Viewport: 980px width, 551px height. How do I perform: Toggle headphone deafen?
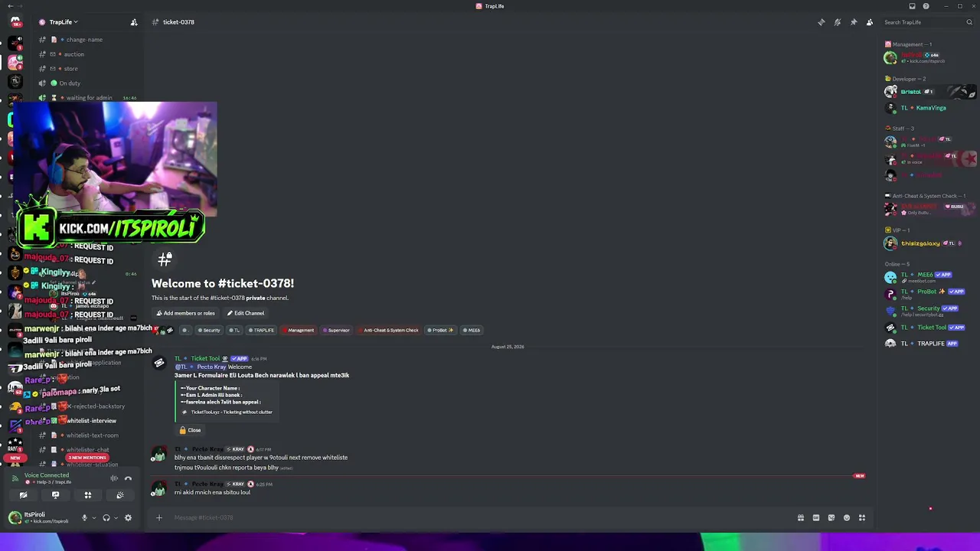click(x=106, y=518)
